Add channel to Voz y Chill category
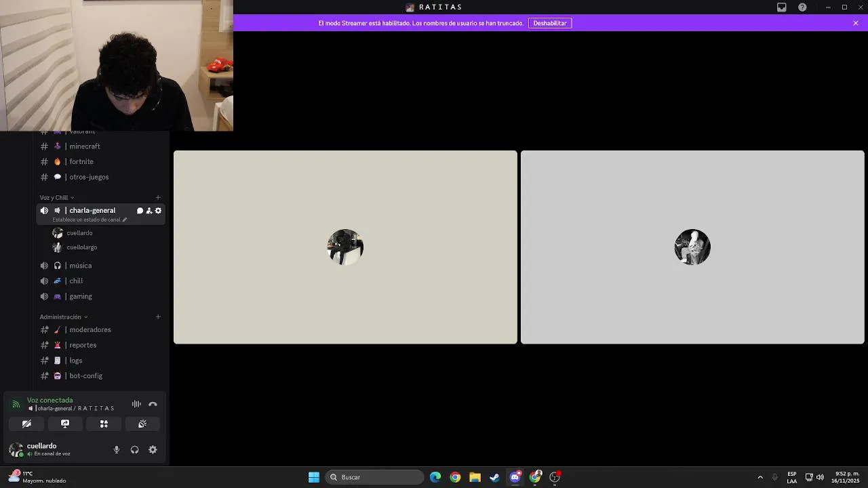 point(158,198)
